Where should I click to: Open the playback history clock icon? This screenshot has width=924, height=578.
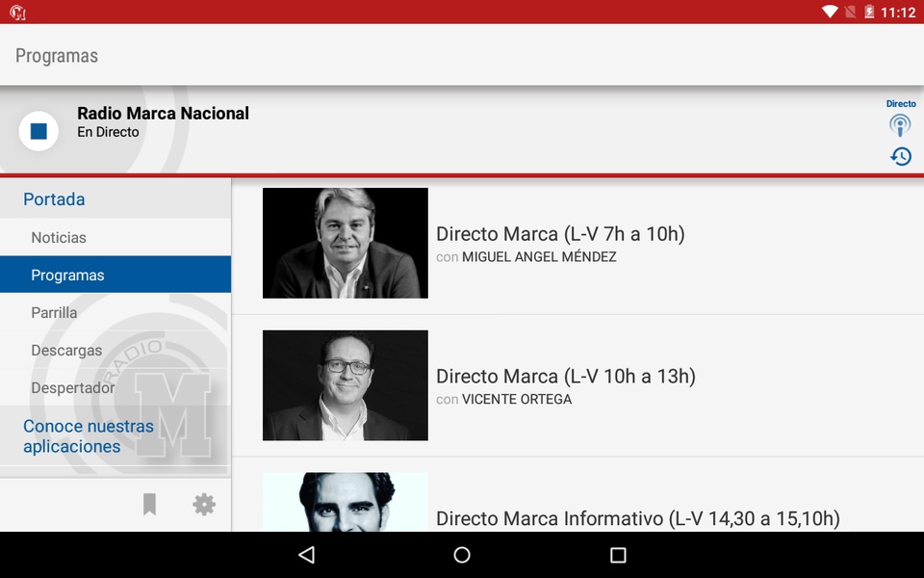[x=901, y=156]
